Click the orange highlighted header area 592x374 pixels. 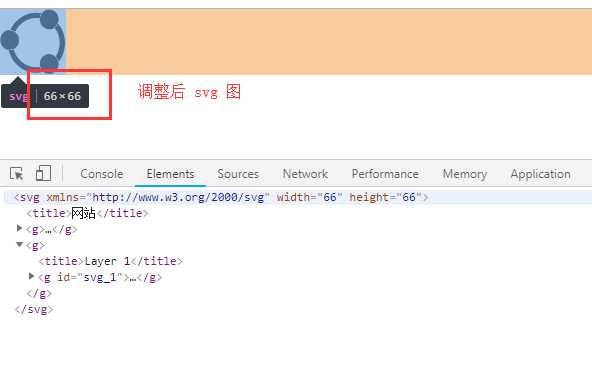[x=329, y=42]
